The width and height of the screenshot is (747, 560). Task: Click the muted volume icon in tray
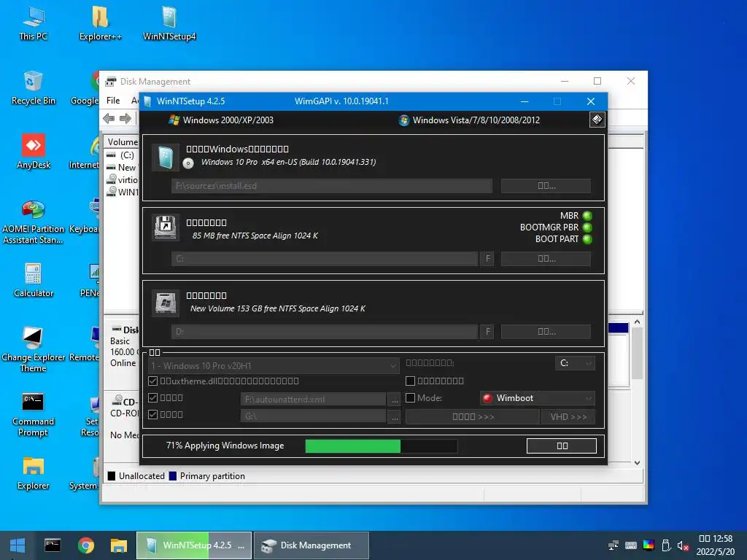coord(683,545)
